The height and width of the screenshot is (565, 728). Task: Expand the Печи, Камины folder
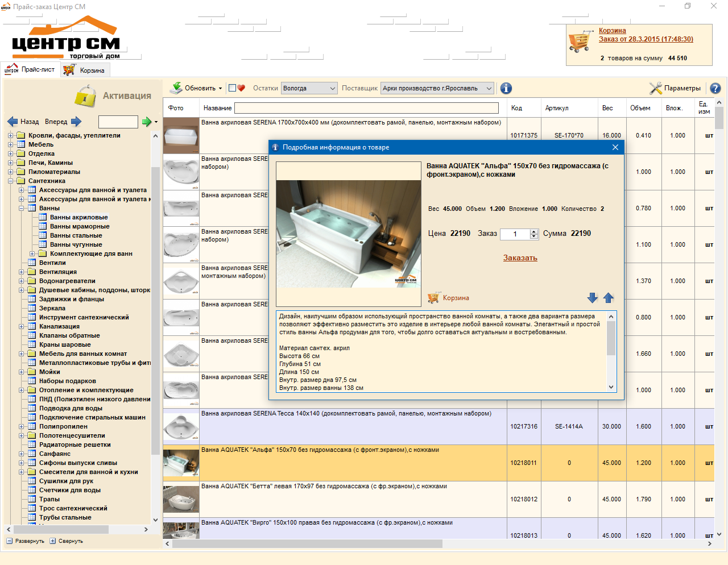[10, 163]
